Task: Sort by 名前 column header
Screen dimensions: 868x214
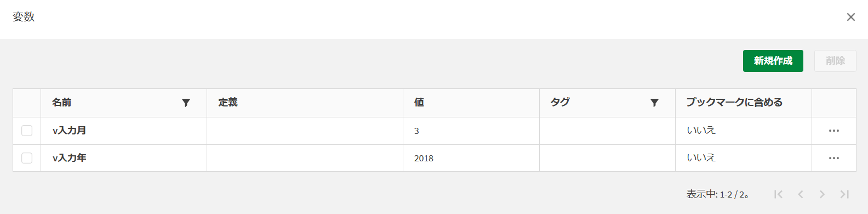Action: (62, 103)
